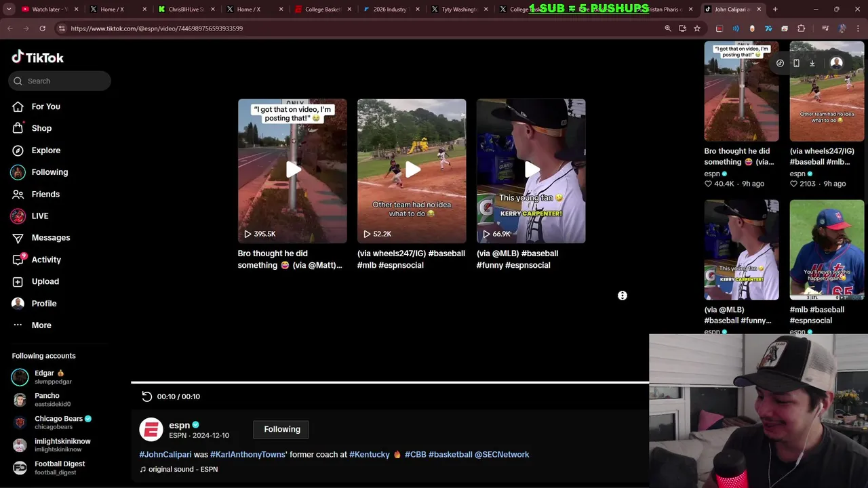Click the download icon in floating toolbar

812,63
